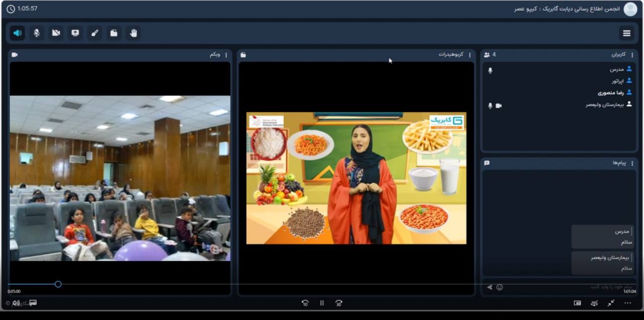Unmute the microphone in the top toolbar
The height and width of the screenshot is (320, 644).
(37, 33)
